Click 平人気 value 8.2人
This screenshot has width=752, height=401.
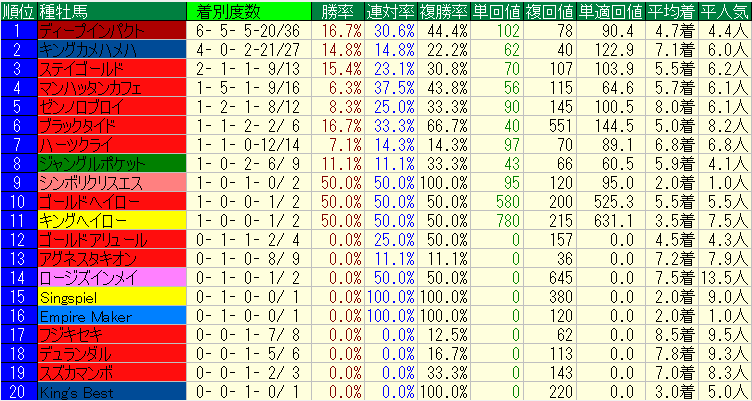click(729, 126)
